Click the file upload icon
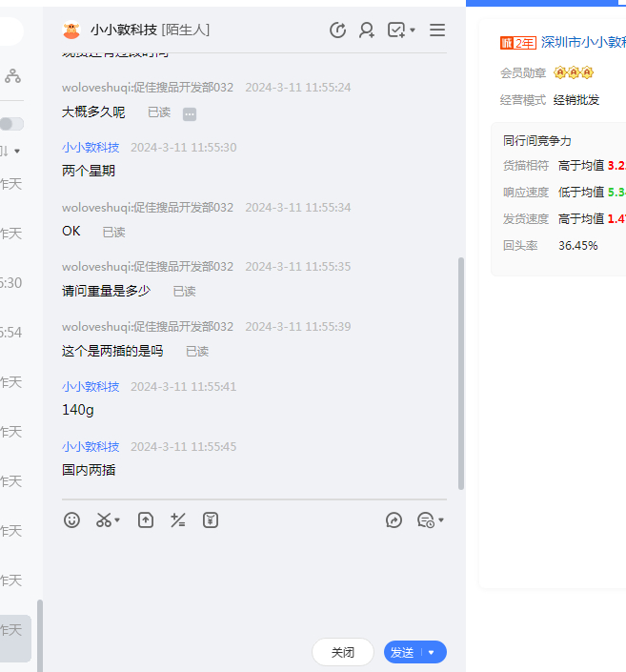 pyautogui.click(x=145, y=519)
